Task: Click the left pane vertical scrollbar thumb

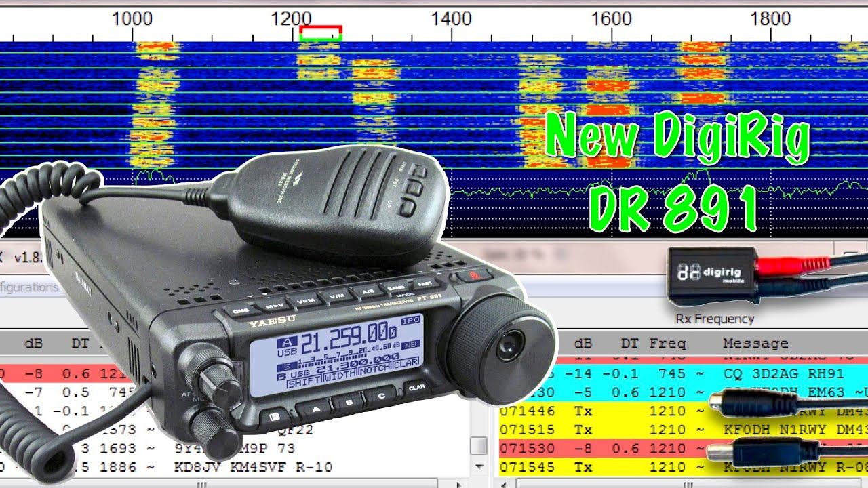Action: pyautogui.click(x=479, y=446)
